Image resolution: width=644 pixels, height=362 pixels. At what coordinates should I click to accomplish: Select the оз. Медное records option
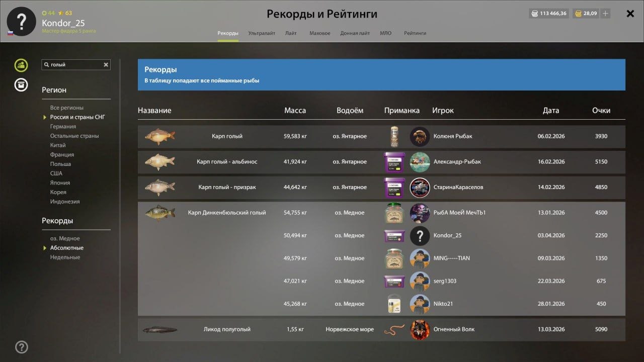click(x=65, y=238)
